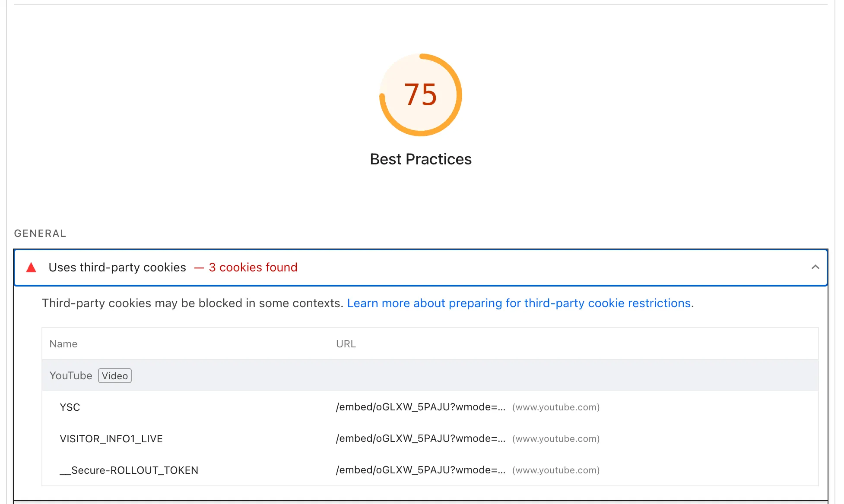Open the __Secure-ROLLOUT_TOKEN row embed URL

pyautogui.click(x=420, y=470)
